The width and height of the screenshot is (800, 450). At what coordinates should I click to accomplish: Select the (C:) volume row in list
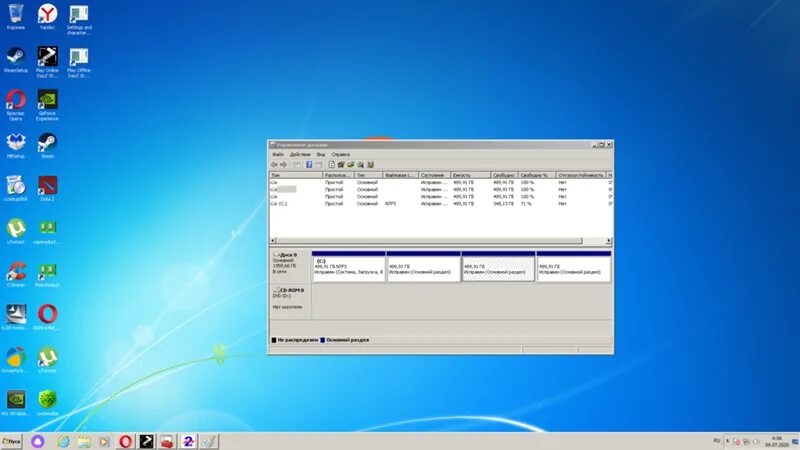click(441, 204)
